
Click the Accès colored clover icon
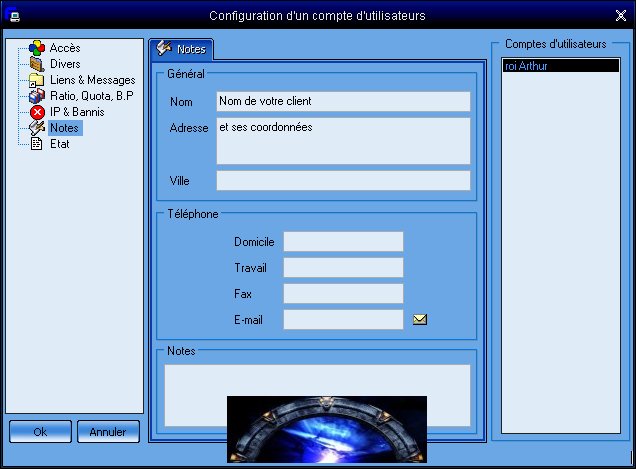click(37, 48)
